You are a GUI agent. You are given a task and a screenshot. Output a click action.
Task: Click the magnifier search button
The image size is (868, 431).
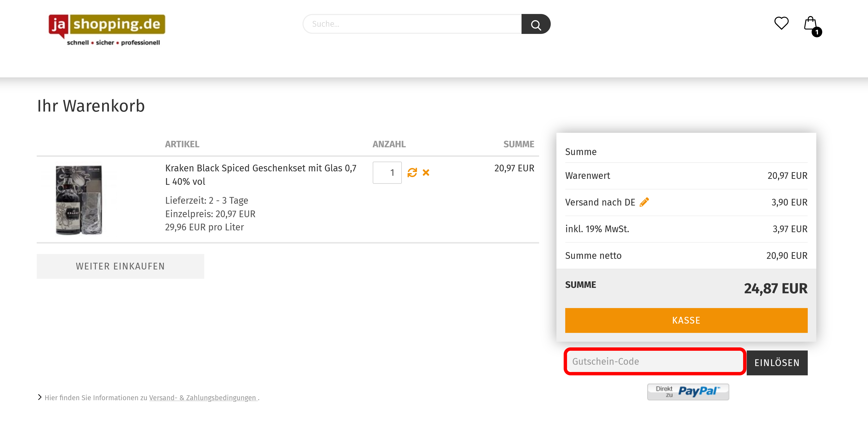[x=536, y=24]
